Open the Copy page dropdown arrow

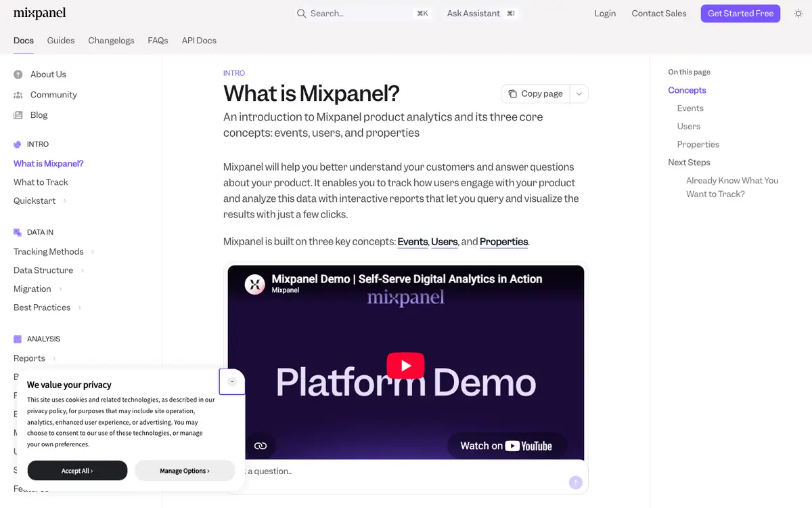coord(579,94)
